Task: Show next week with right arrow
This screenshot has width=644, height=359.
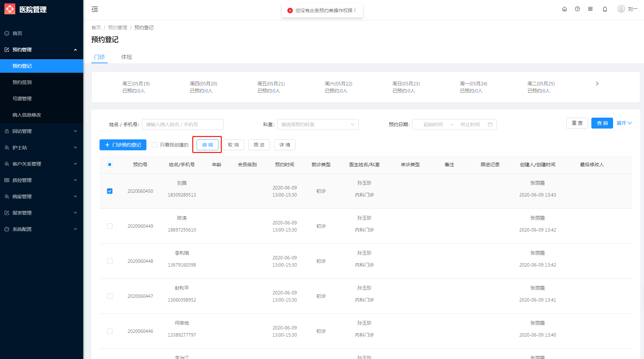Action: (597, 84)
